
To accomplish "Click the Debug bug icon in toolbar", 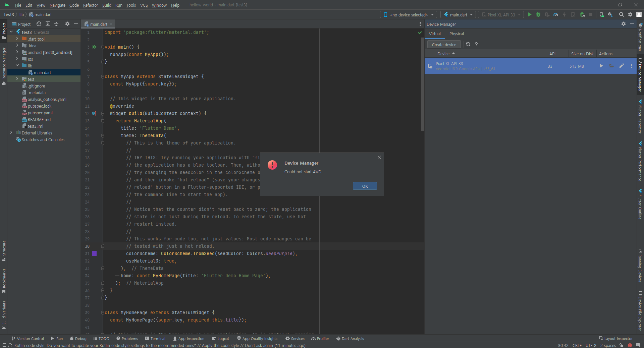I will tap(538, 14).
